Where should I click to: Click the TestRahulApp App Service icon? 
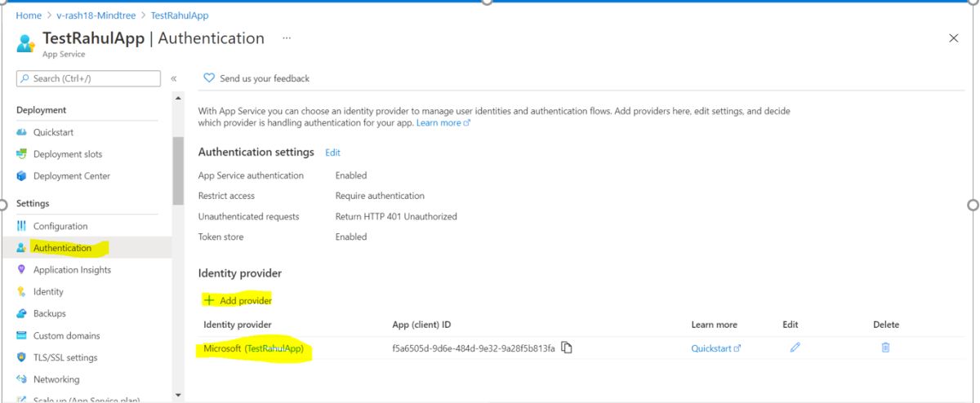(26, 43)
